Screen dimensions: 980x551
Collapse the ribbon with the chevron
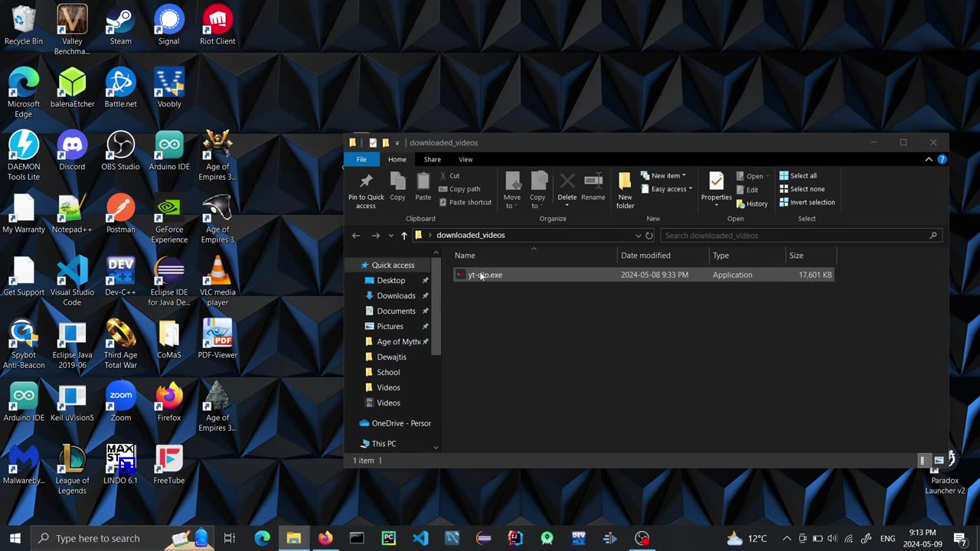(x=929, y=159)
